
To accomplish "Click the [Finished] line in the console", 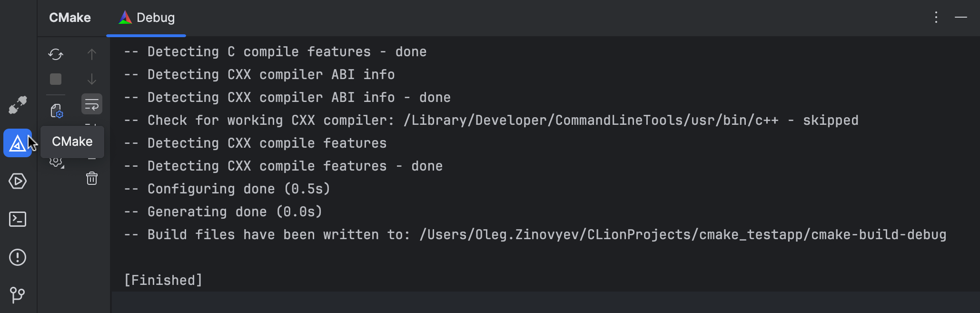I will pos(163,280).
